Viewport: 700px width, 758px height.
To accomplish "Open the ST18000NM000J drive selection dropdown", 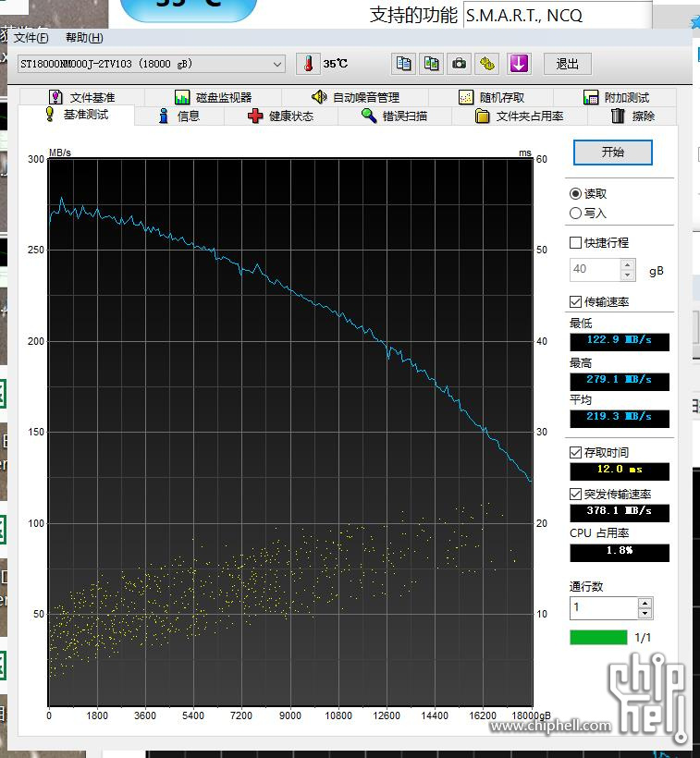I will (x=278, y=64).
